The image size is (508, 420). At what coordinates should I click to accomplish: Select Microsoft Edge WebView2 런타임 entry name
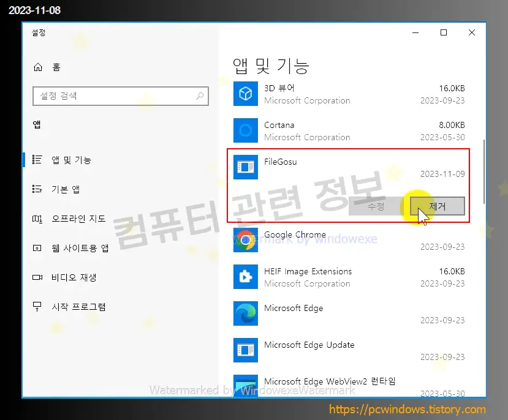tap(330, 381)
